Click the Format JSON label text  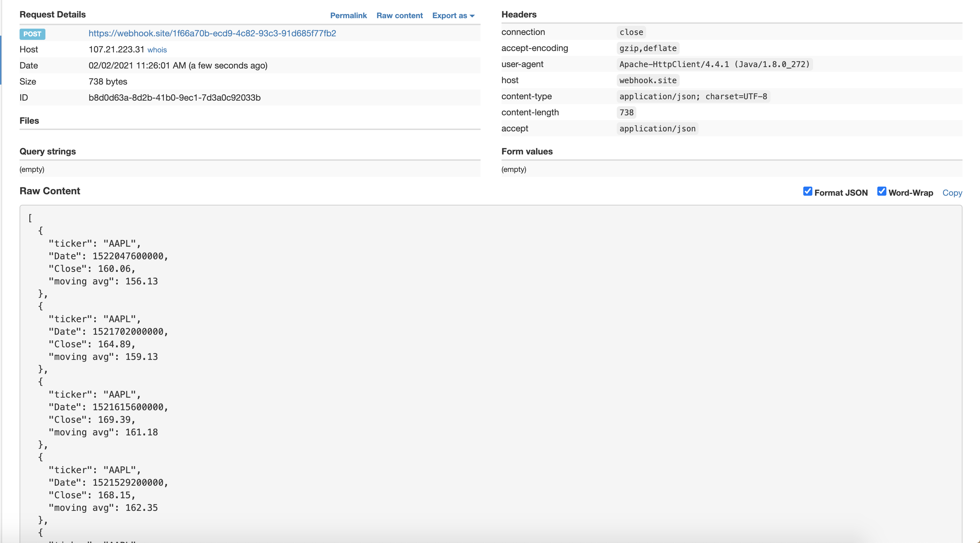coord(841,193)
